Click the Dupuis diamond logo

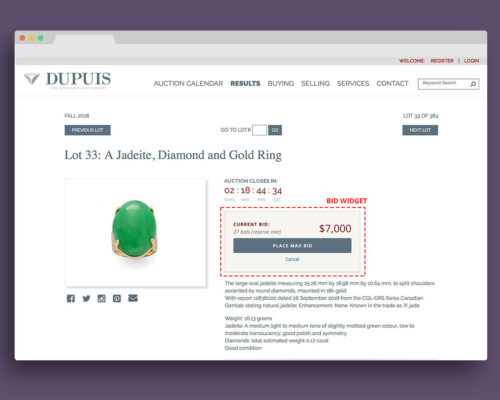tap(32, 79)
